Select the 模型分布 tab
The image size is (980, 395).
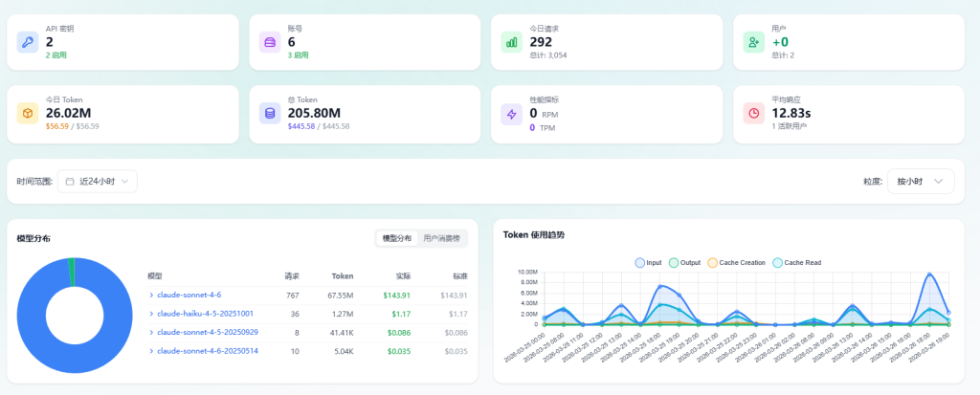397,238
